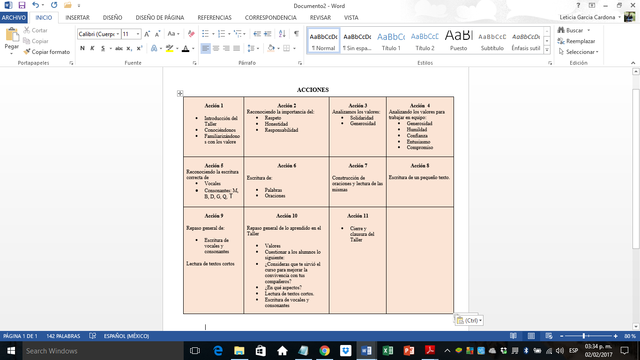Open Reemplazar replace dialog
This screenshot has height=360, width=640.
click(x=576, y=41)
